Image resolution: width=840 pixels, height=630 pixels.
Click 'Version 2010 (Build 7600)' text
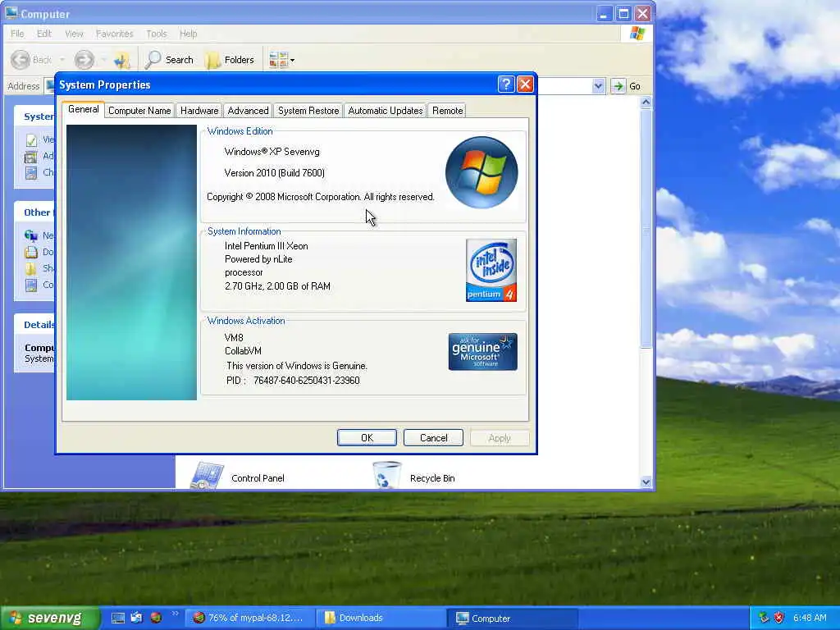coord(274,173)
